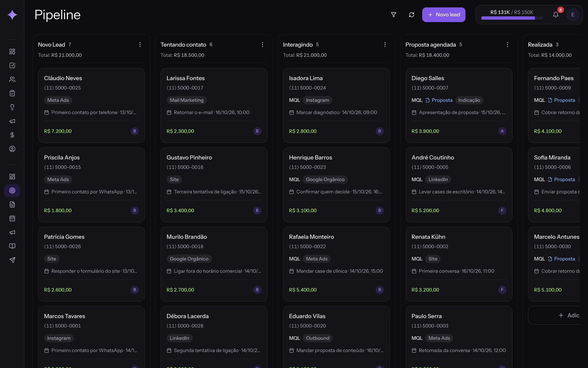Click task 'Retornar o e-mail' on Larissa Fontes
This screenshot has height=368, width=588.
[208, 112]
